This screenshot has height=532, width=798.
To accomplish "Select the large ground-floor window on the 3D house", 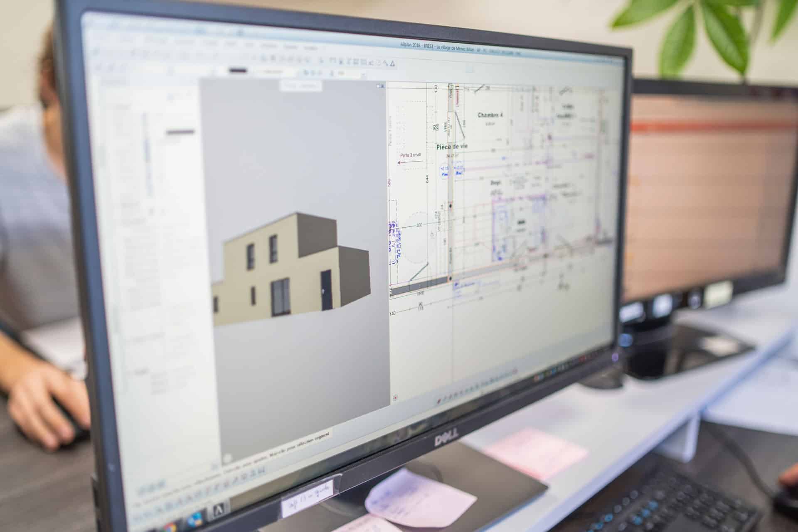I will 280,297.
